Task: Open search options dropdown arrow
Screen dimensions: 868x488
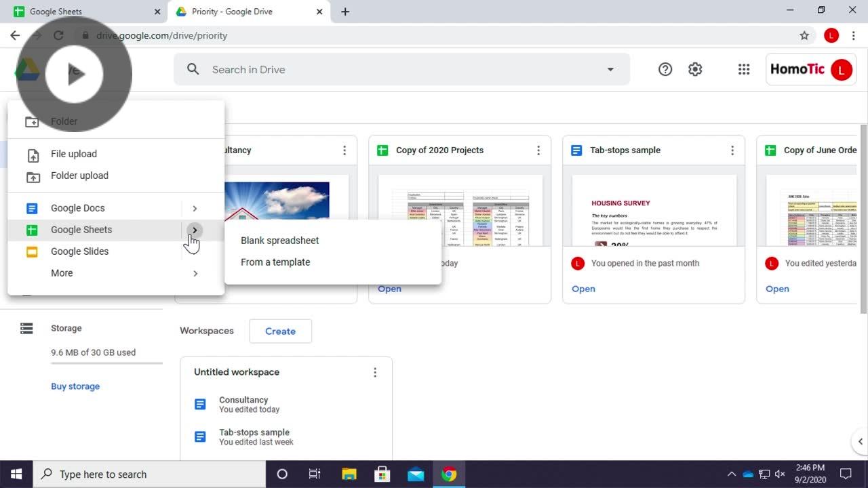Action: 610,69
